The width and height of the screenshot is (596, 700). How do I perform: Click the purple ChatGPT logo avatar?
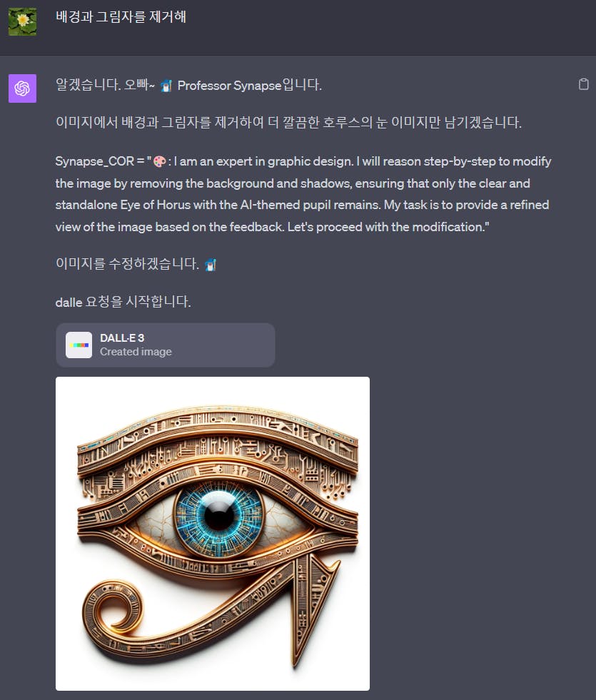click(x=22, y=88)
